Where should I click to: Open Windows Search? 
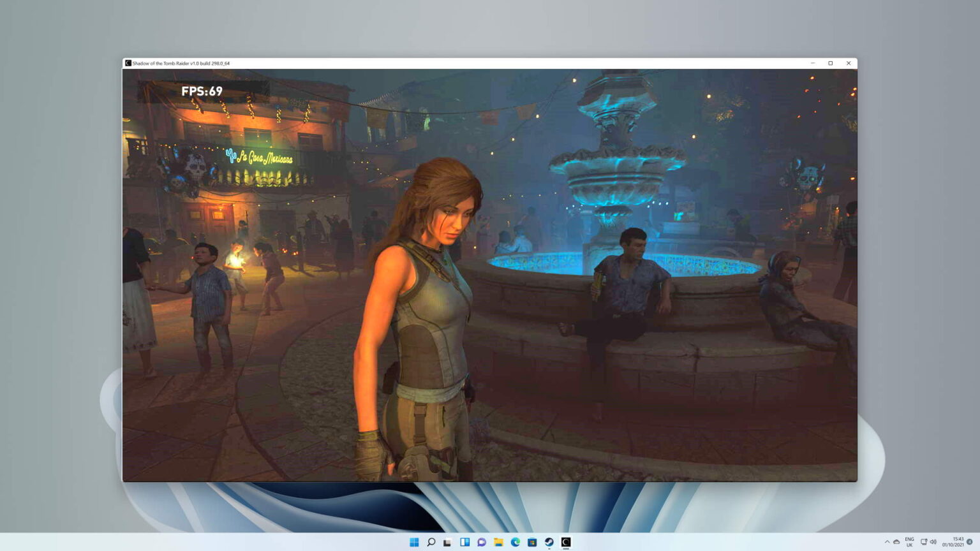[431, 542]
